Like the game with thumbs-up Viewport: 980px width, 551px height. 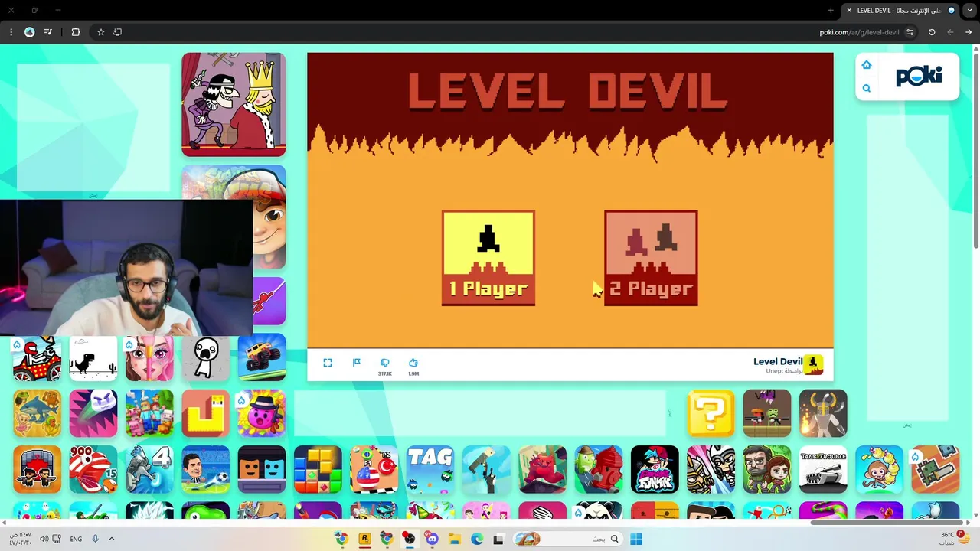(413, 363)
